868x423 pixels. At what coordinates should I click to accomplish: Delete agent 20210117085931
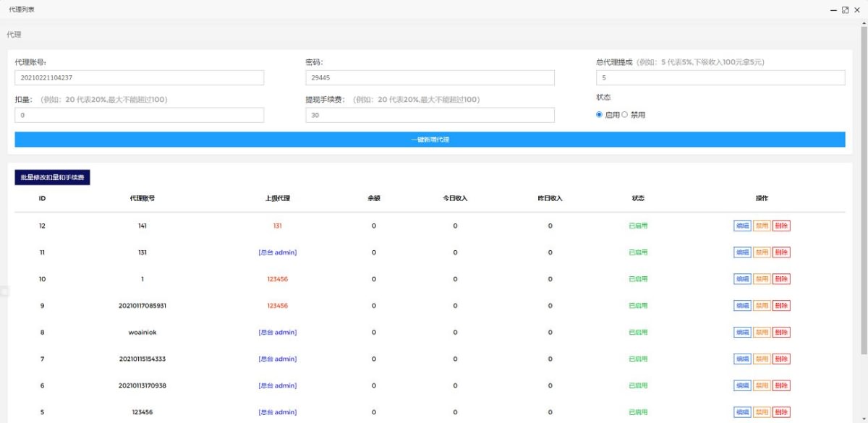click(781, 306)
